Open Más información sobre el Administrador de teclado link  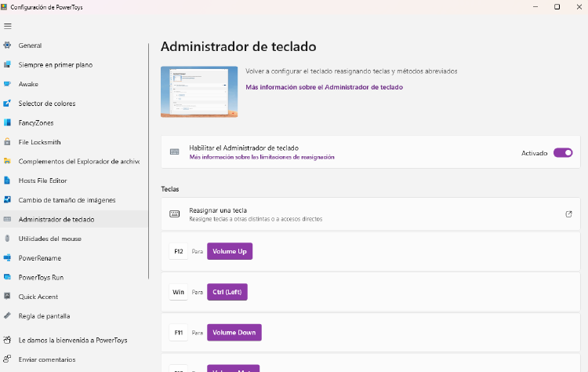pyautogui.click(x=324, y=87)
